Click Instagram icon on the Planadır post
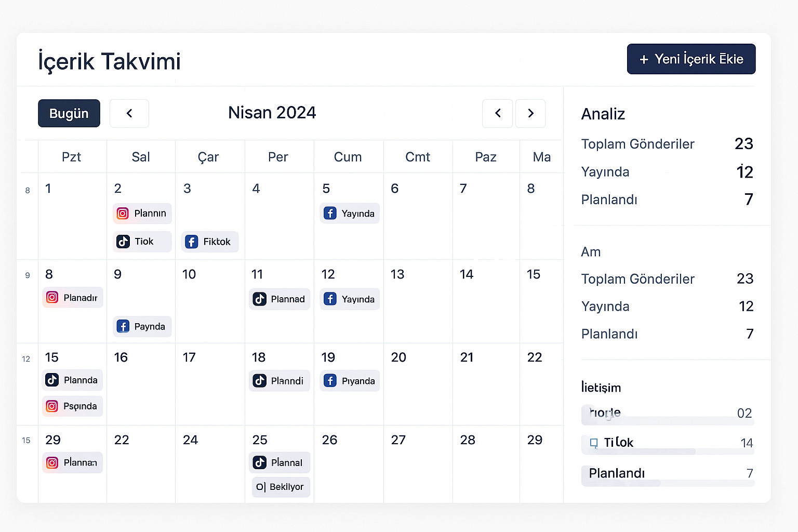 52,297
